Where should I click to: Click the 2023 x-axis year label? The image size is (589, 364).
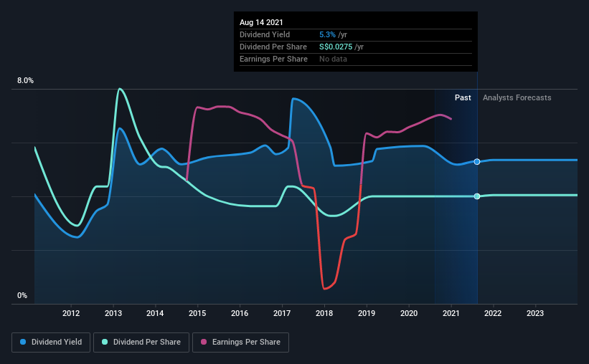coord(535,313)
